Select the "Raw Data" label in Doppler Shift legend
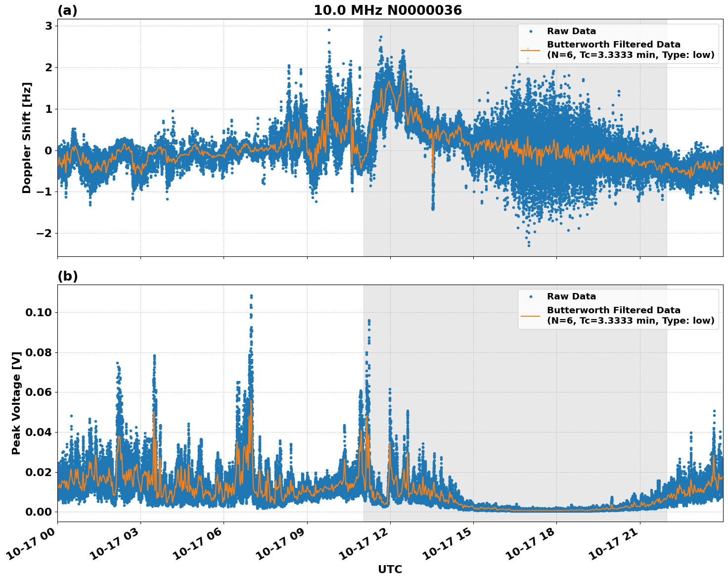728x580 pixels. point(571,32)
